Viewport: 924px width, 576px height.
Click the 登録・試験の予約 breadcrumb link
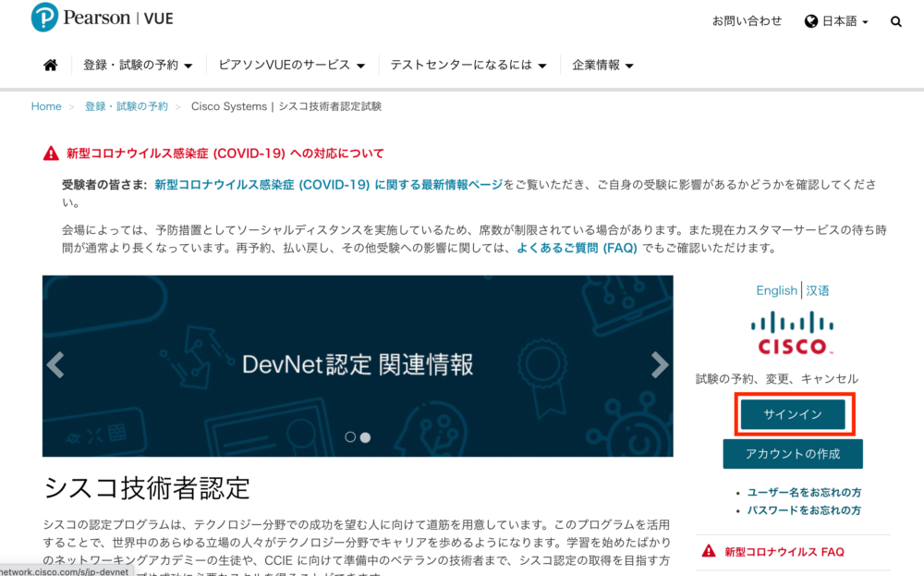(x=126, y=106)
